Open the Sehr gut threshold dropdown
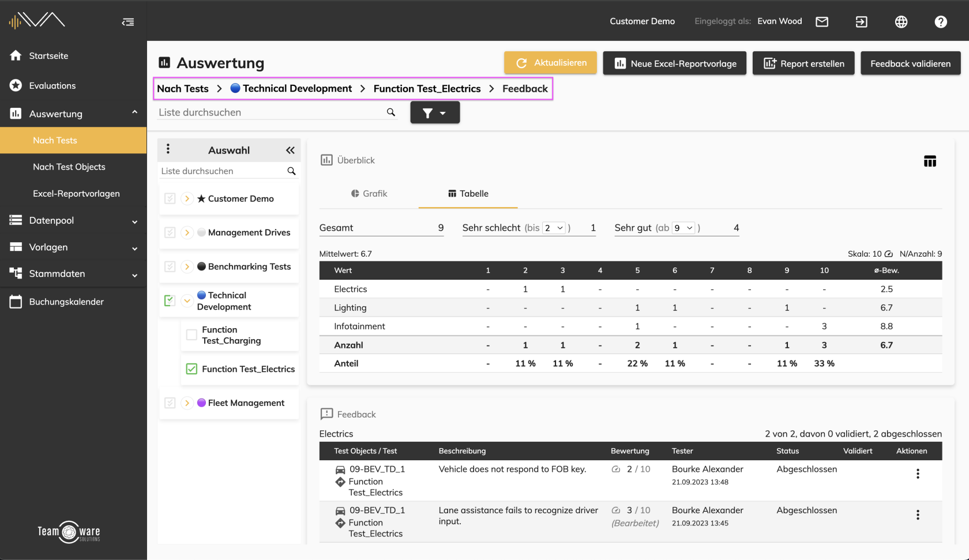This screenshot has height=560, width=969. pyautogui.click(x=683, y=228)
